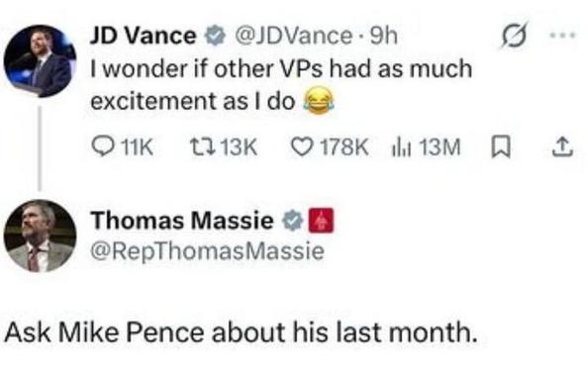Screen dimensions: 588x384
Task: Click the Grok icon on tweet
Action: 515,36
